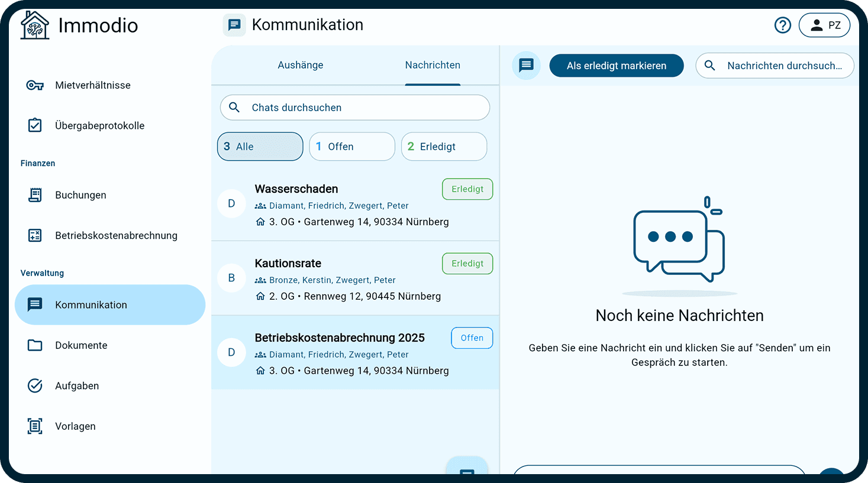This screenshot has height=483, width=868.
Task: Filter chats by Erledigt
Action: pos(444,147)
